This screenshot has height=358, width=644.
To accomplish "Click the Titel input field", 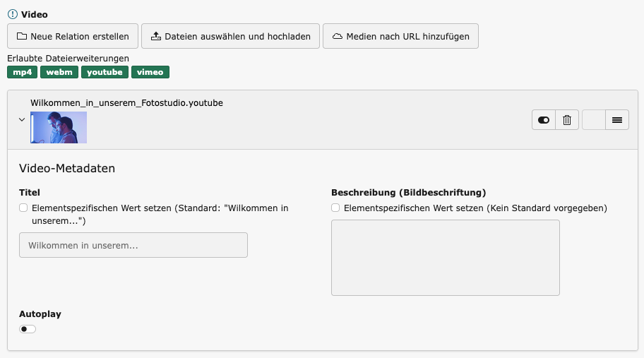I will pyautogui.click(x=133, y=245).
